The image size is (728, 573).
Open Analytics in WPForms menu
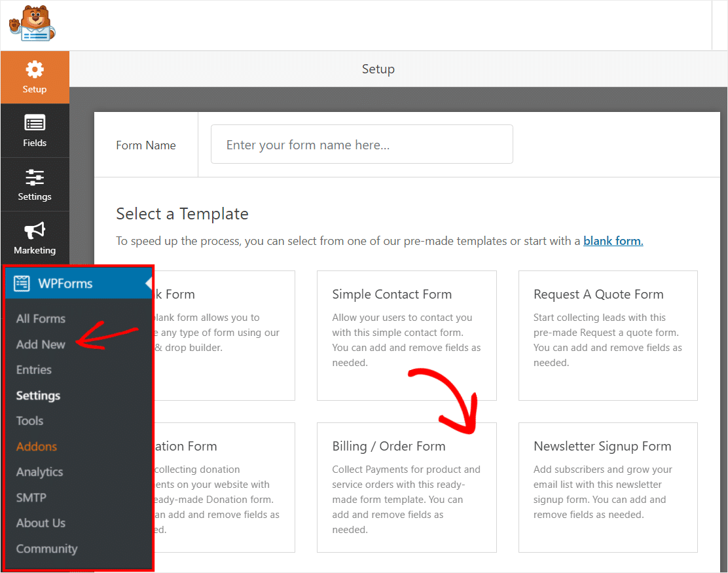pos(39,472)
